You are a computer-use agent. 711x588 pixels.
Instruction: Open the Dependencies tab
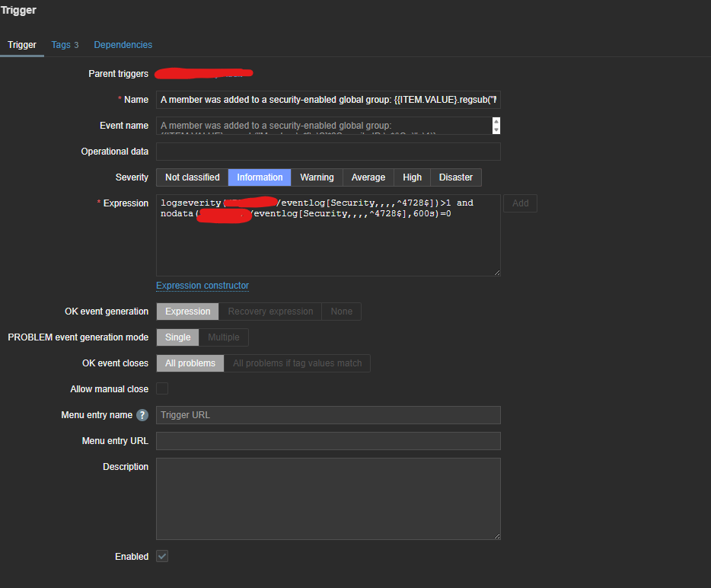[123, 45]
